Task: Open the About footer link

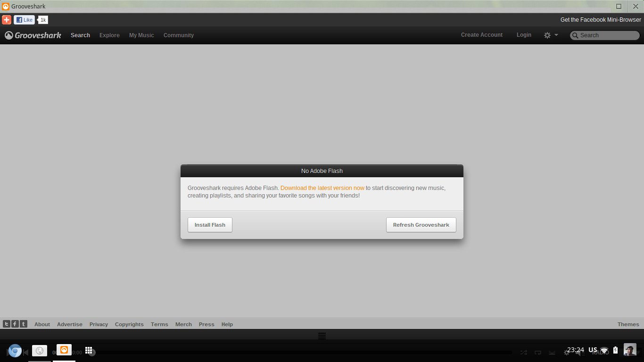Action: (42, 324)
